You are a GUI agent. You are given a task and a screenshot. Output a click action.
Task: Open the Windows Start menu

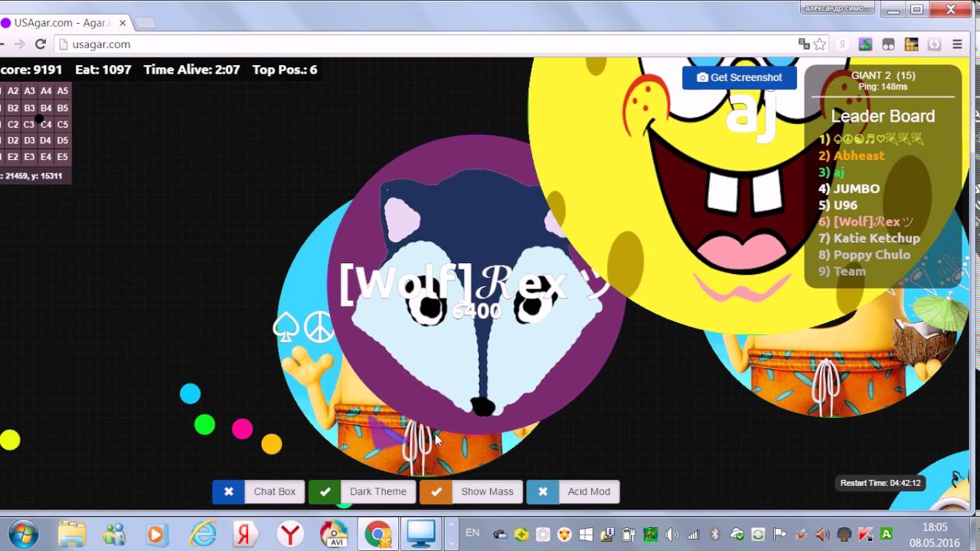(x=24, y=533)
